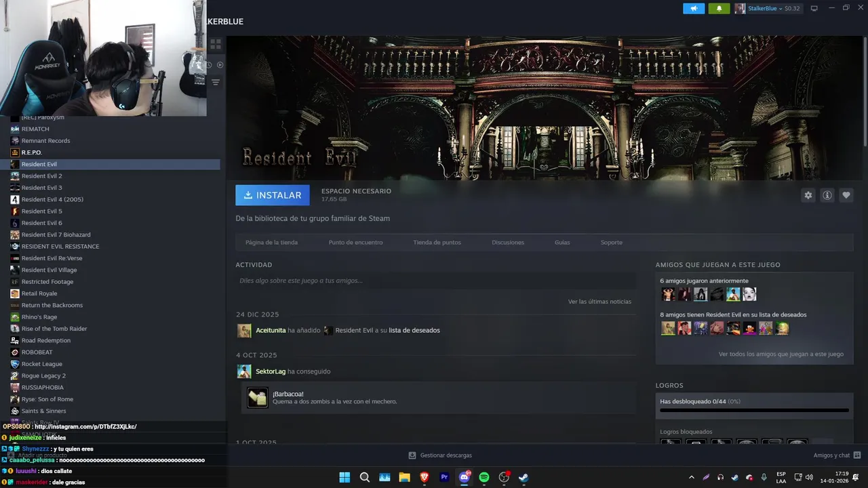
Task: Open Discord from taskbar
Action: [x=465, y=477]
